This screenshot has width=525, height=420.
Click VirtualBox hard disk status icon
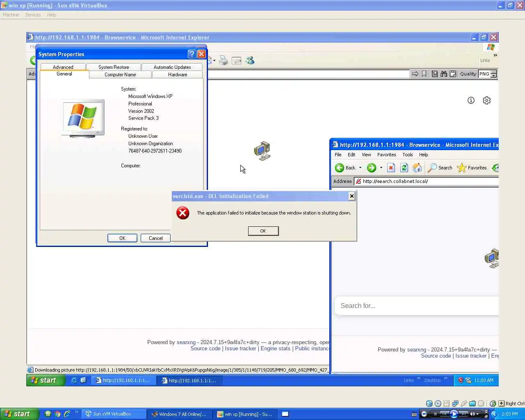(x=429, y=404)
